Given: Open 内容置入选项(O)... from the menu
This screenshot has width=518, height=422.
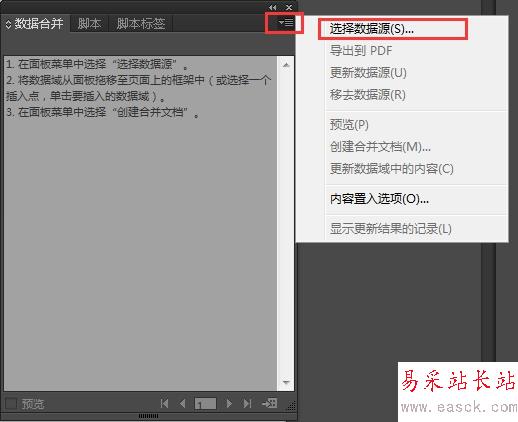Looking at the screenshot, I should [x=379, y=199].
